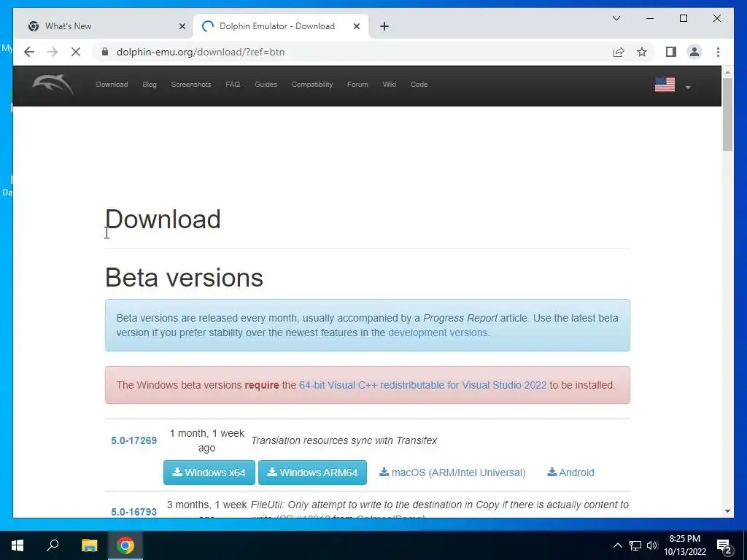Open the taskbar clock showing 8:25 PM
The width and height of the screenshot is (747, 560).
click(685, 545)
